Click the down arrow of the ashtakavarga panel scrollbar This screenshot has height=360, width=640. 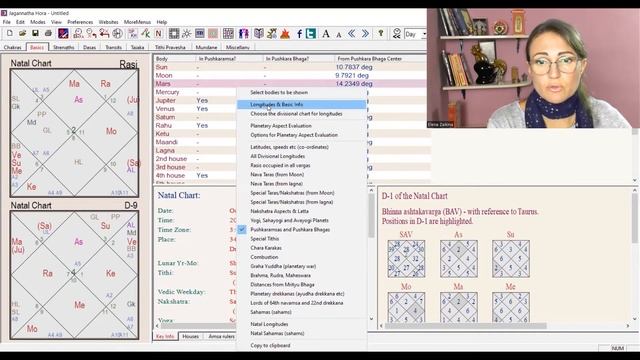click(635, 319)
